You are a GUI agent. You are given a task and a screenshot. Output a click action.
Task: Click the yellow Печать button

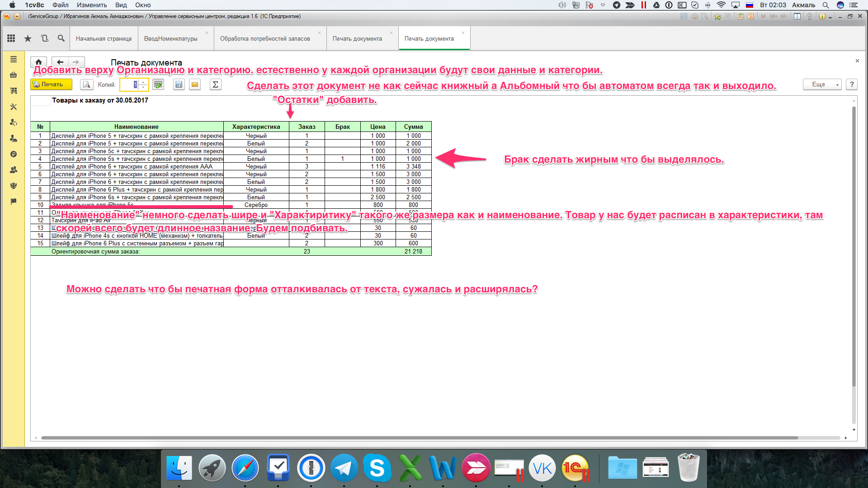tap(51, 84)
